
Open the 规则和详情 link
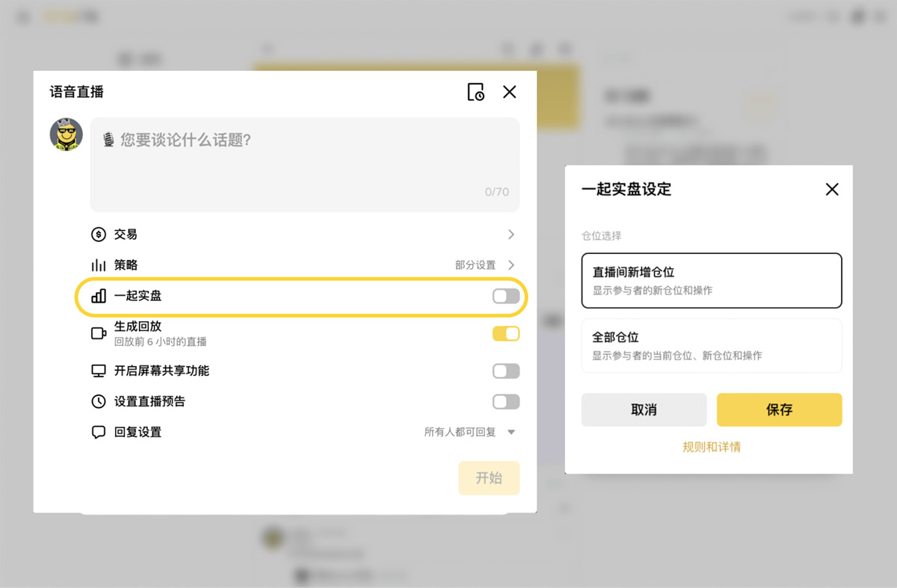[712, 447]
